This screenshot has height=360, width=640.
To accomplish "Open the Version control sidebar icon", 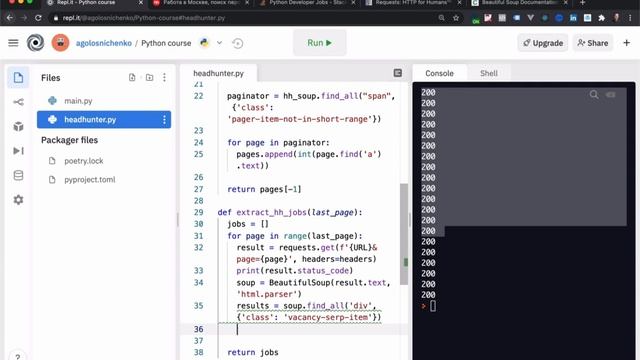I will click(x=18, y=102).
